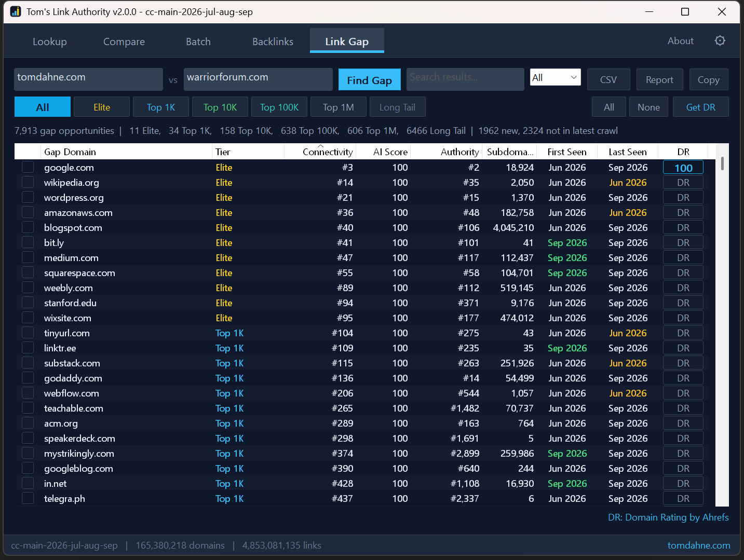The image size is (744, 560).
Task: Export results with the CSV button
Action: (x=608, y=79)
